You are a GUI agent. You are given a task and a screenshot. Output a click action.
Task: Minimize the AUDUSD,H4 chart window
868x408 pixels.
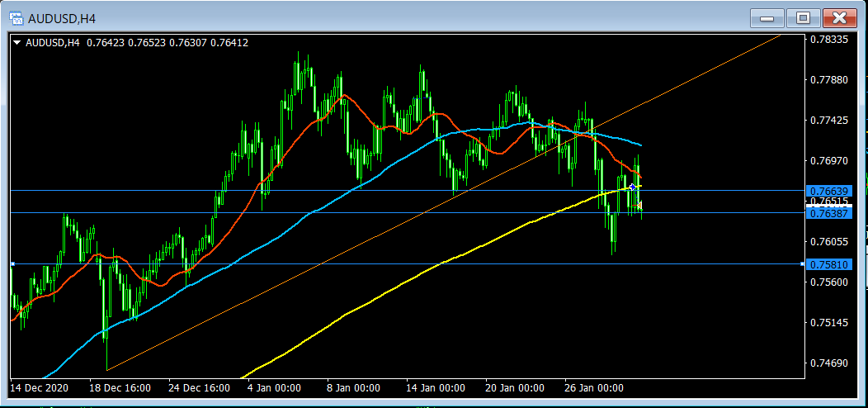point(767,18)
